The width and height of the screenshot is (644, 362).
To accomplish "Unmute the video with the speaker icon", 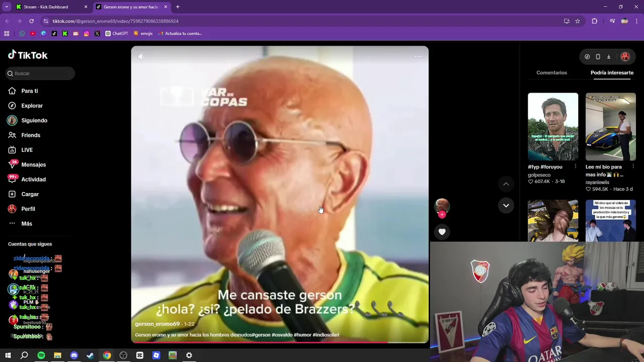I will 141,56.
